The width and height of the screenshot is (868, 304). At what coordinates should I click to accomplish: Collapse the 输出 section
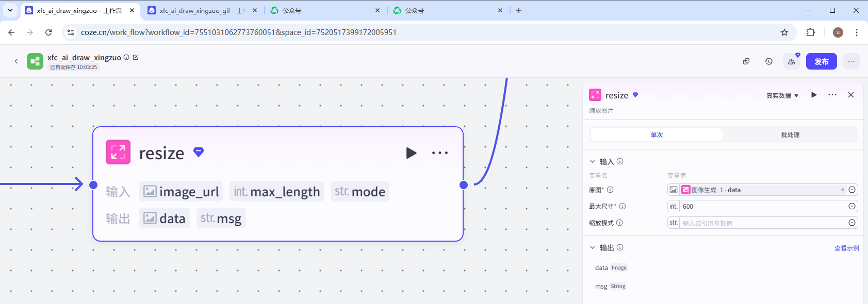pyautogui.click(x=593, y=247)
